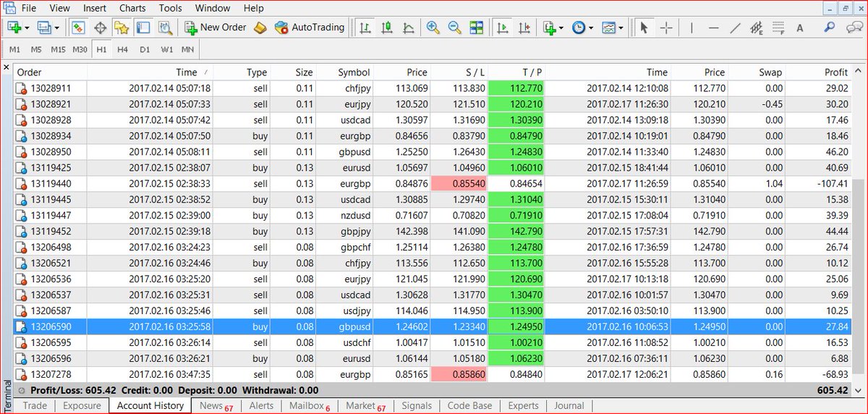Expand the Templates dropdown arrow
Viewport: 868px width, 414px height.
621,28
